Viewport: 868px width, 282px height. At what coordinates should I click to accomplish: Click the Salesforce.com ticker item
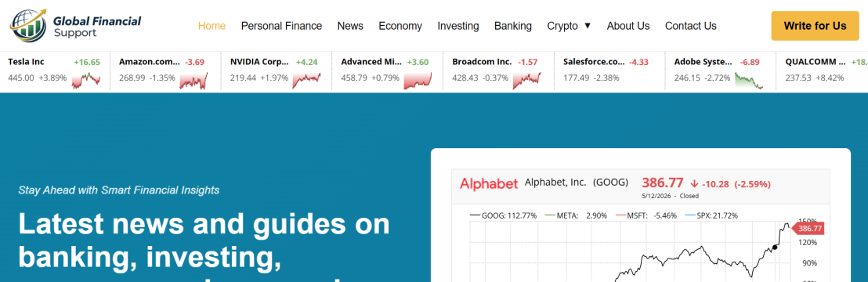pos(609,70)
